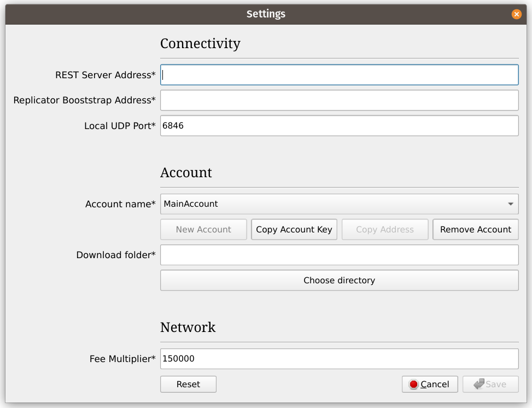Click the New Account button
The width and height of the screenshot is (532, 408).
point(203,230)
